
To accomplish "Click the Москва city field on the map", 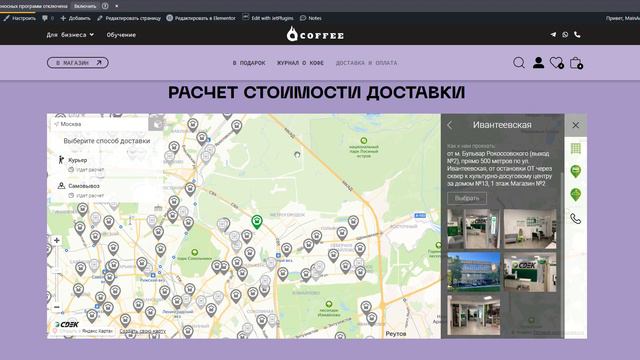I will click(x=100, y=124).
